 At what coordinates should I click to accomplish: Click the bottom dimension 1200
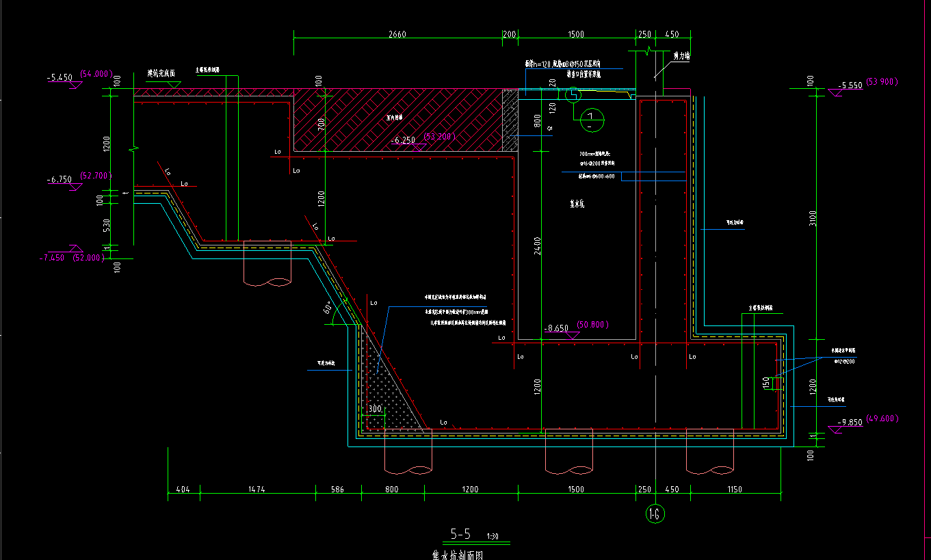470,490
